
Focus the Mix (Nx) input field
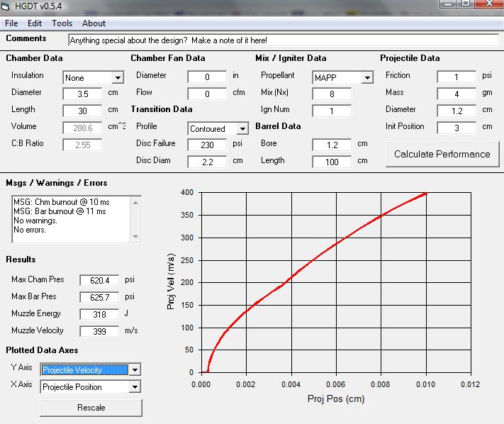click(x=332, y=94)
